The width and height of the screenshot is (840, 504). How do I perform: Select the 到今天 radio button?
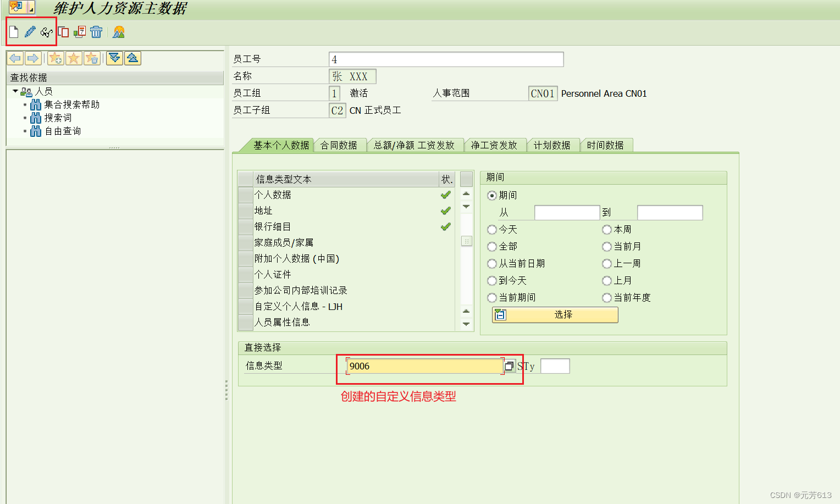[x=492, y=281]
